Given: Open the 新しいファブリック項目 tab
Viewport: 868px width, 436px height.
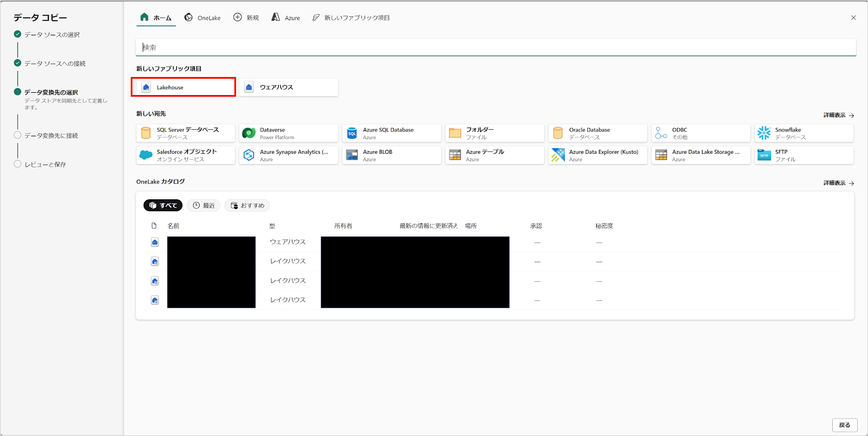Looking at the screenshot, I should point(351,17).
